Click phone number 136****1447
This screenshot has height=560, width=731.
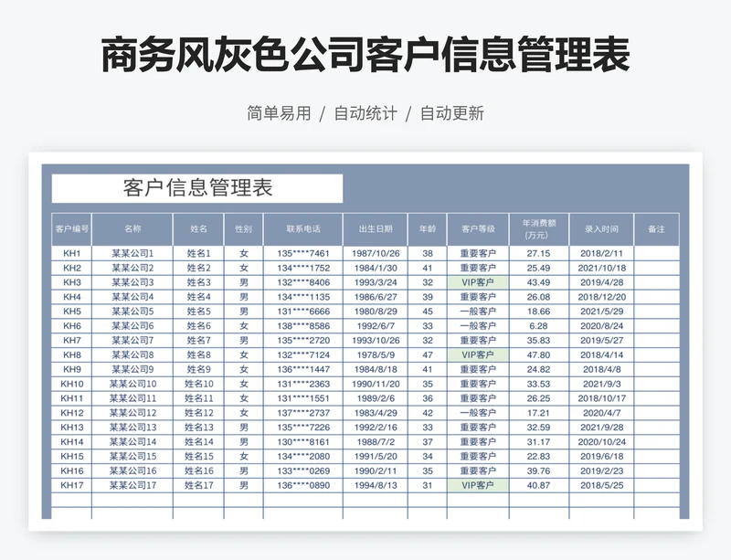tap(303, 369)
